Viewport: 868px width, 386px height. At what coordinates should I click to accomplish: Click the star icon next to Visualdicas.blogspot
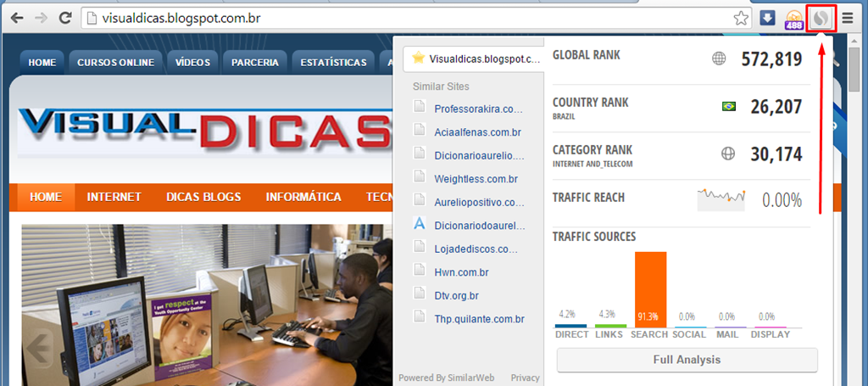click(x=418, y=58)
